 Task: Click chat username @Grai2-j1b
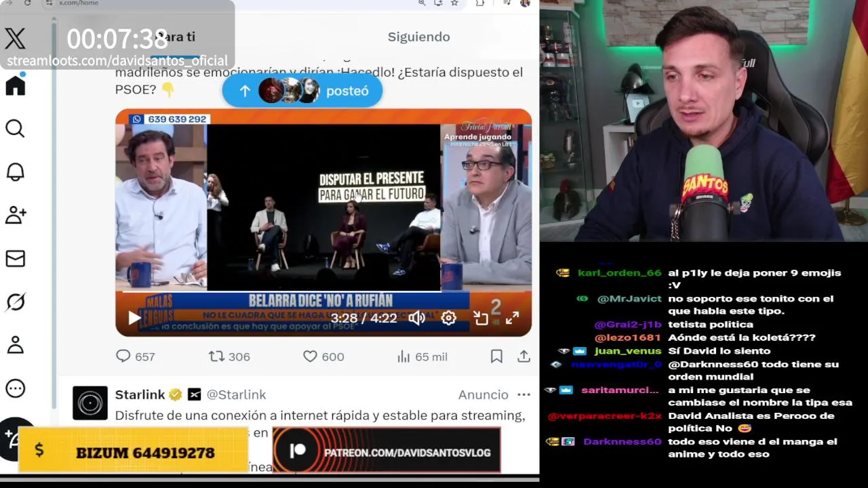click(627, 325)
